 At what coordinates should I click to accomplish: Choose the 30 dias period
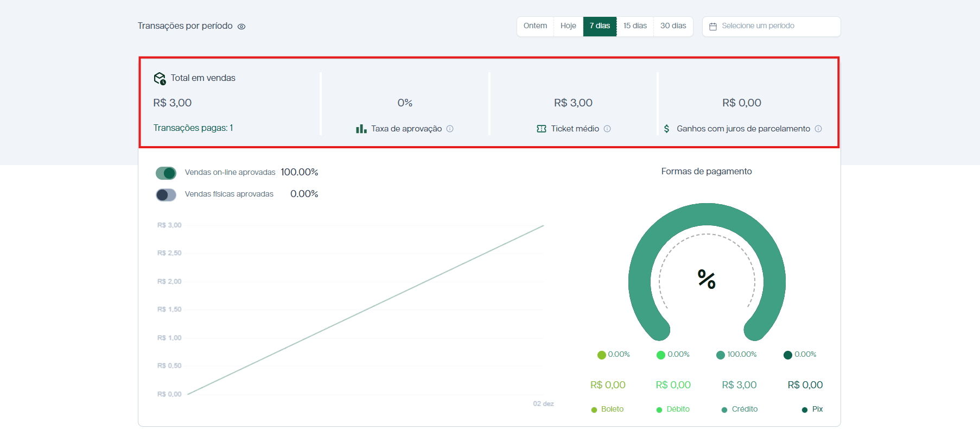[x=673, y=26]
